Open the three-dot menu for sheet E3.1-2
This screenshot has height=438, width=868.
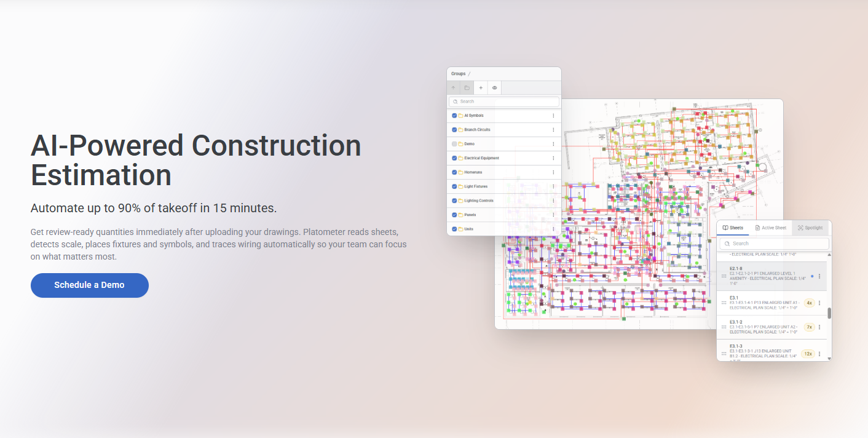[820, 327]
